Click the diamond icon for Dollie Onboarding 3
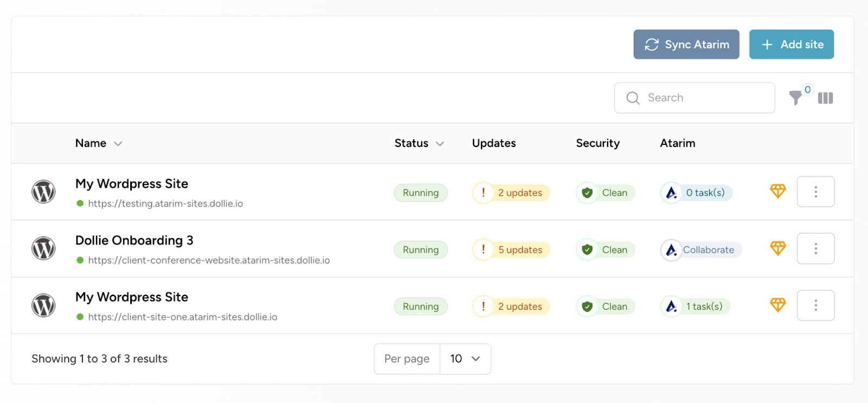The height and width of the screenshot is (403, 868). click(x=778, y=248)
